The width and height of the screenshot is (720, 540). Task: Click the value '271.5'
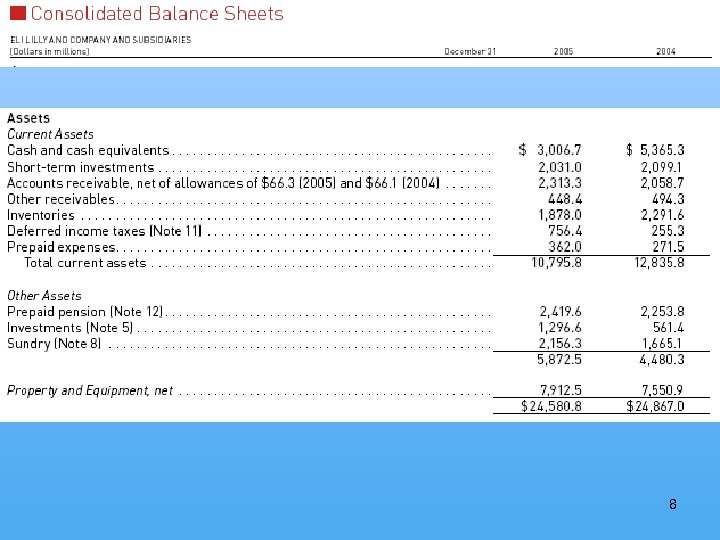tap(669, 247)
